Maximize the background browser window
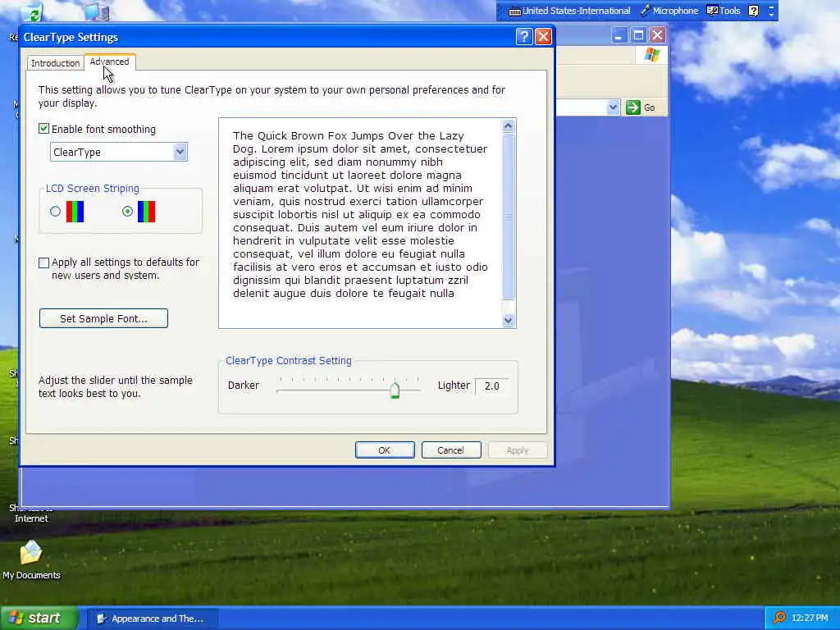 (638, 35)
